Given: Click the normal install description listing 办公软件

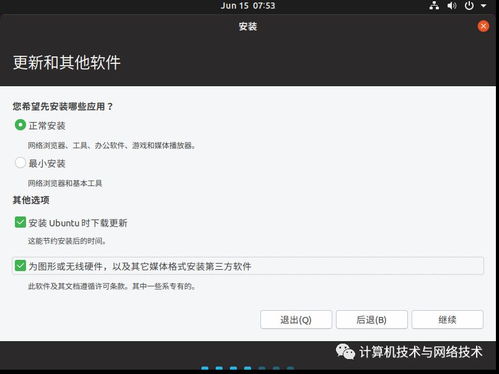Looking at the screenshot, I should [x=111, y=145].
